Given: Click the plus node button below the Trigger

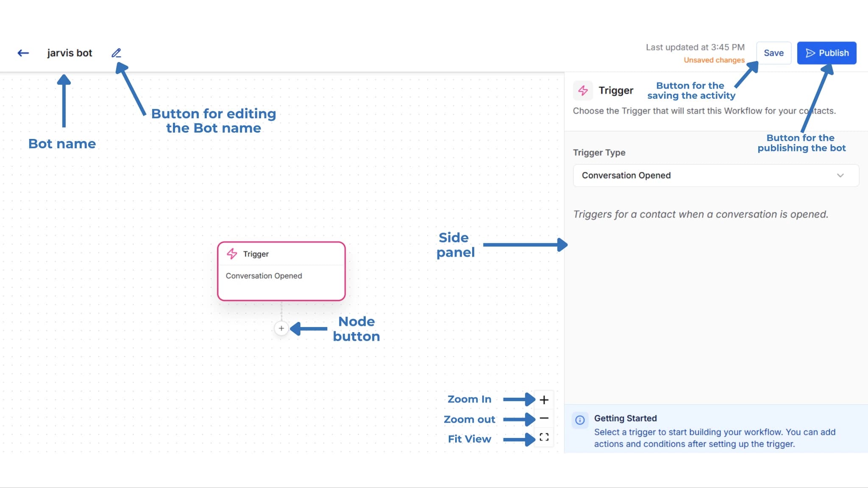Looking at the screenshot, I should pos(281,328).
